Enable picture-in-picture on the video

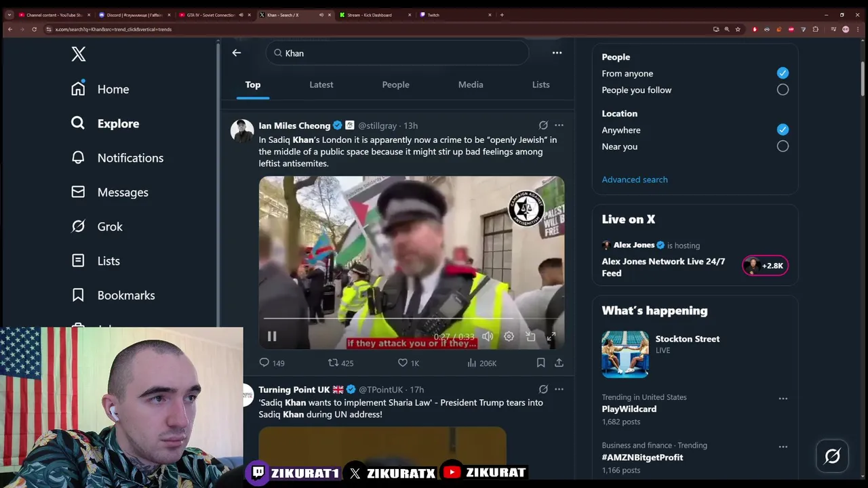click(x=530, y=336)
